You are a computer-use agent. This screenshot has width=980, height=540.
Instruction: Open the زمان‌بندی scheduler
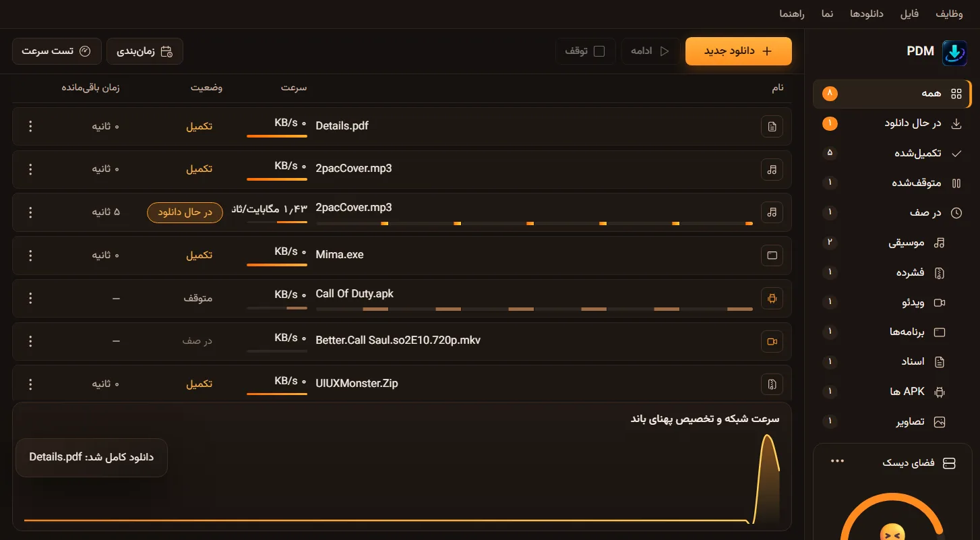(x=145, y=51)
